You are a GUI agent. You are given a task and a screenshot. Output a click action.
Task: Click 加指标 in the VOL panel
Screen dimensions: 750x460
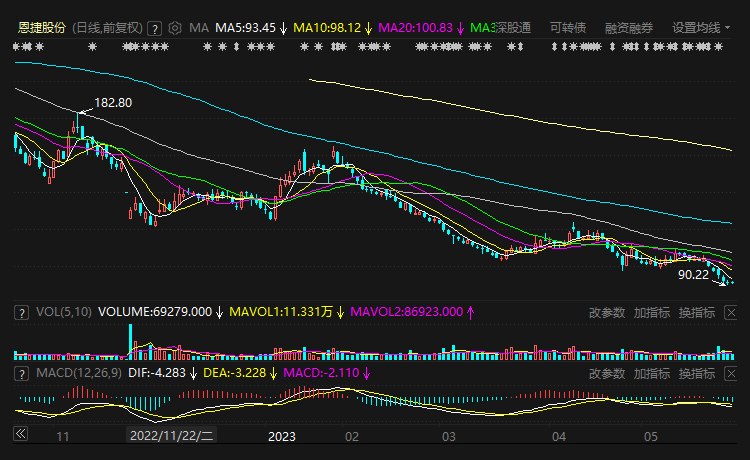tap(651, 312)
